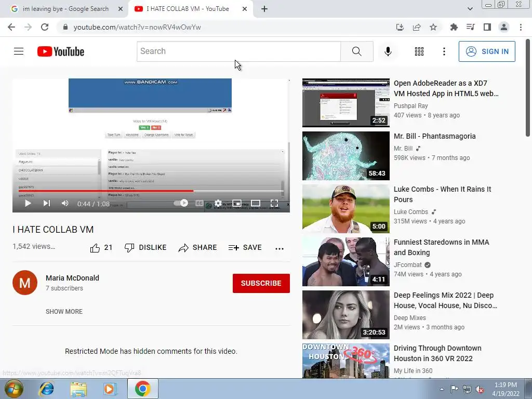
Task: Open Chrome profile avatar menu
Action: [x=504, y=27]
